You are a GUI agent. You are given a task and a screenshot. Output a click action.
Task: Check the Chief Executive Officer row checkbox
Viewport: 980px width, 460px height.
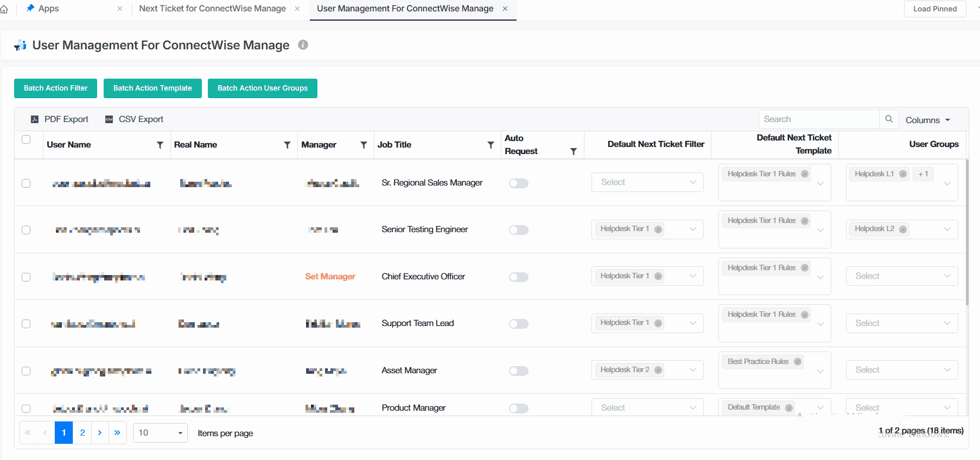[x=26, y=277]
